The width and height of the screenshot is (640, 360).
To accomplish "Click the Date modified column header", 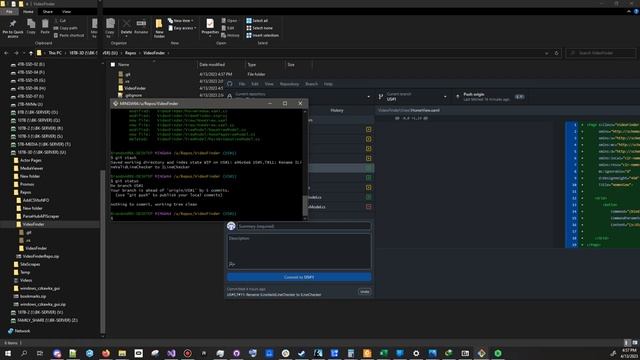I will click(x=212, y=64).
